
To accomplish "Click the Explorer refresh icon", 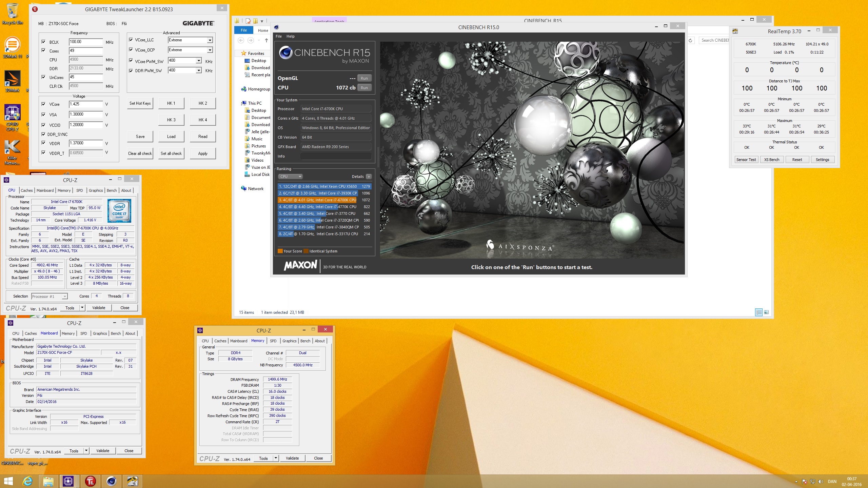I will 690,40.
